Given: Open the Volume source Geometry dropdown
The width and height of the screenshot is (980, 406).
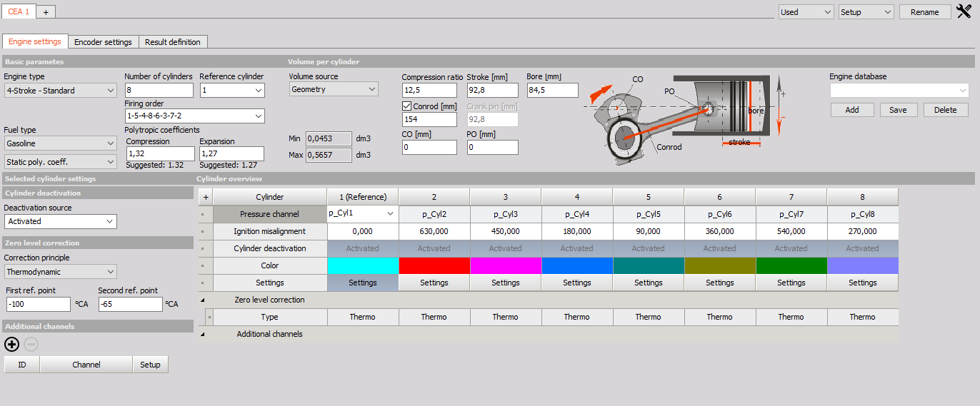Looking at the screenshot, I should coord(334,89).
